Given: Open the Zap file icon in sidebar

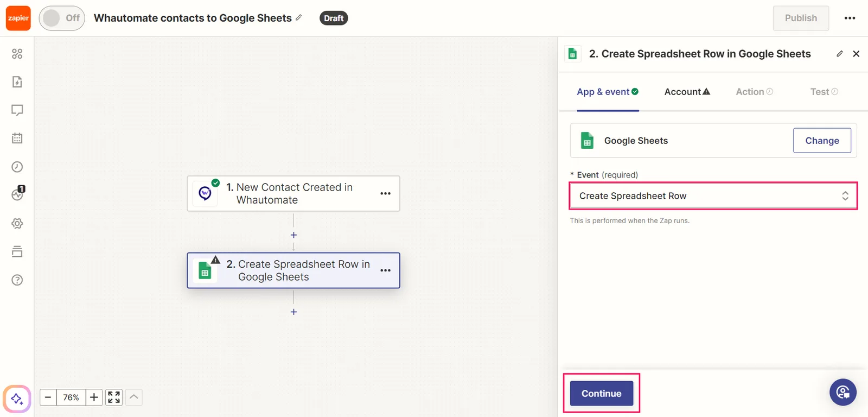Looking at the screenshot, I should (17, 82).
